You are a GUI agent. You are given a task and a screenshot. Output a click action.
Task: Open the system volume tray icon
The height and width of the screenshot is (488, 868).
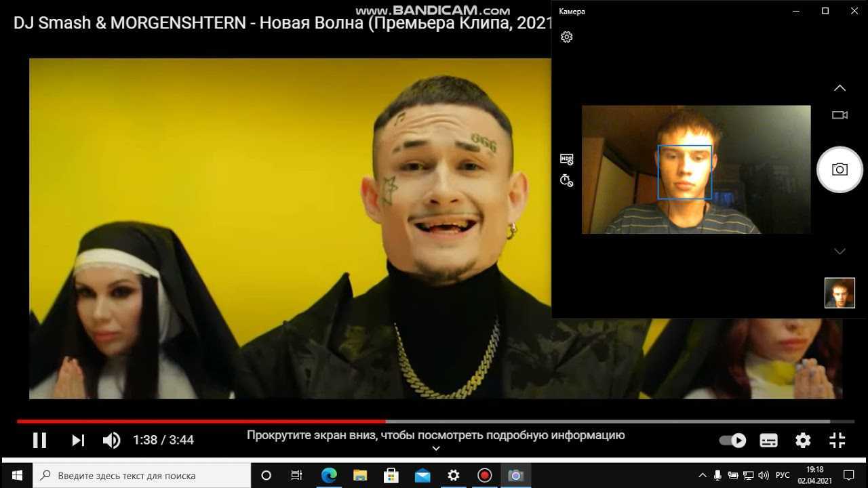[x=764, y=475]
